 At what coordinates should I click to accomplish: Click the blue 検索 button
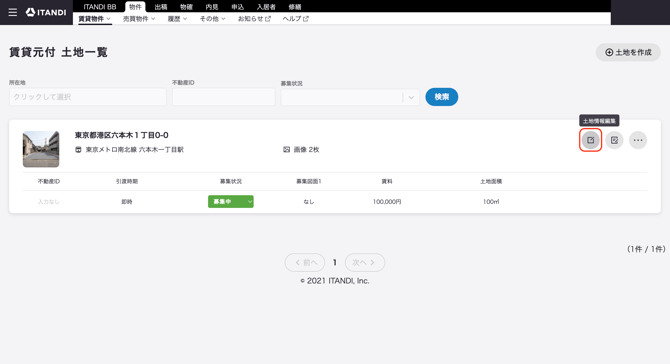coord(442,97)
